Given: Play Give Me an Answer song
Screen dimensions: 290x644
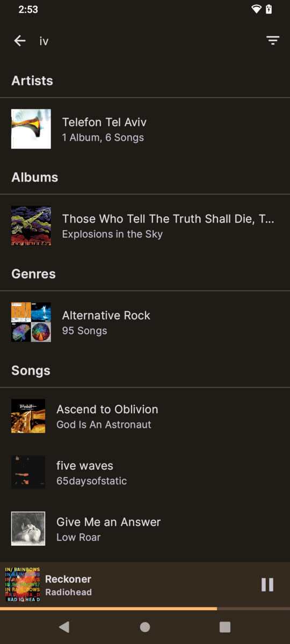Looking at the screenshot, I should [x=145, y=529].
